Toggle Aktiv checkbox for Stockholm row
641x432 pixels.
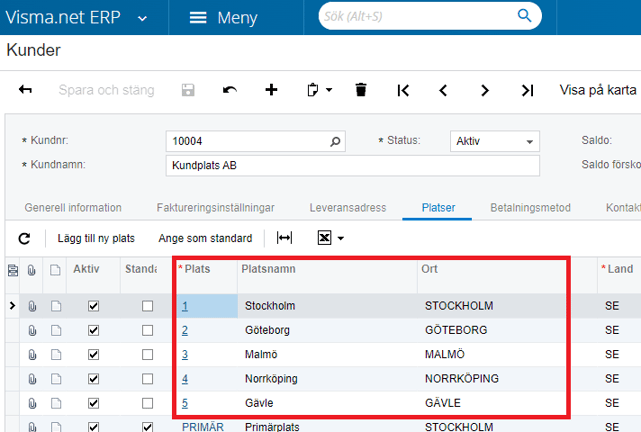pyautogui.click(x=94, y=306)
